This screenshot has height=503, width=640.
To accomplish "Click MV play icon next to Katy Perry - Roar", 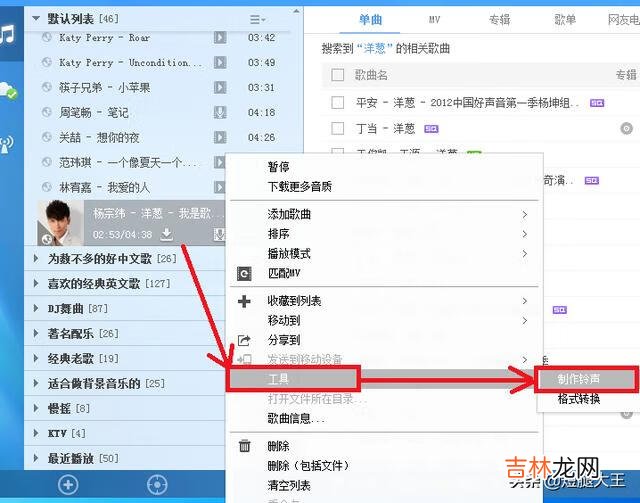I will point(220,38).
